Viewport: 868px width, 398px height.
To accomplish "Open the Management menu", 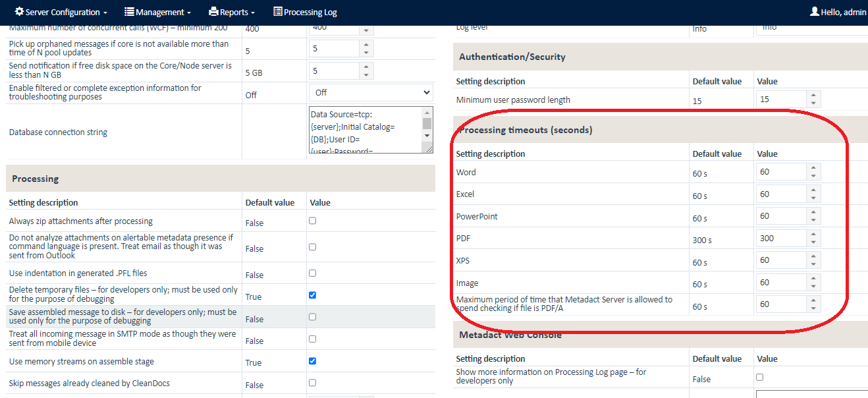I will [x=157, y=12].
